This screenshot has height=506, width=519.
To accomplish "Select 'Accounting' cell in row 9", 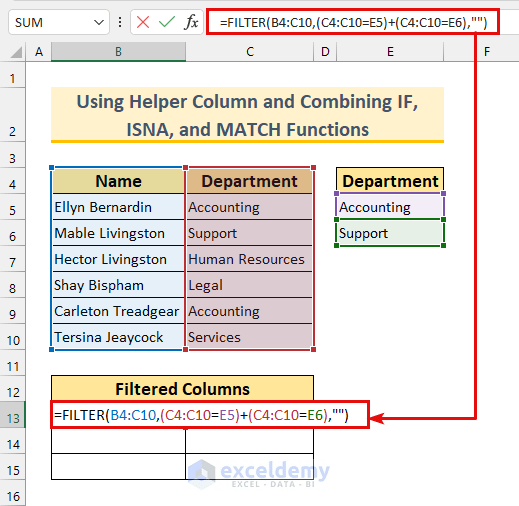I will tap(250, 311).
